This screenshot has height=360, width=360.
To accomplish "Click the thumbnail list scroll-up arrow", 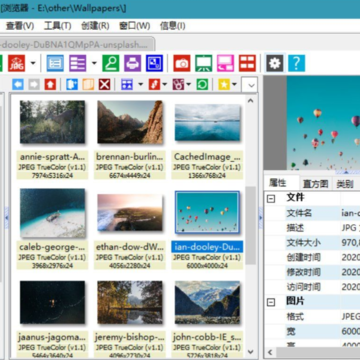I will (250, 101).
